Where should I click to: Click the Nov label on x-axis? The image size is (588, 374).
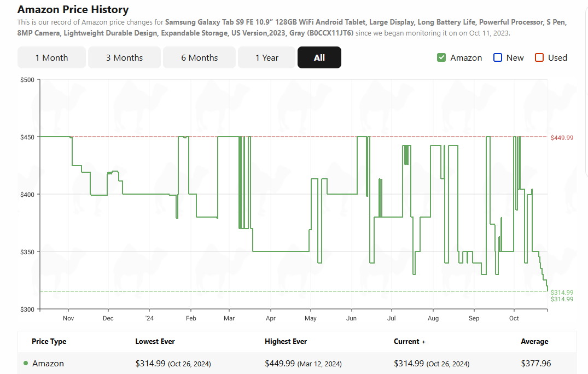click(68, 318)
